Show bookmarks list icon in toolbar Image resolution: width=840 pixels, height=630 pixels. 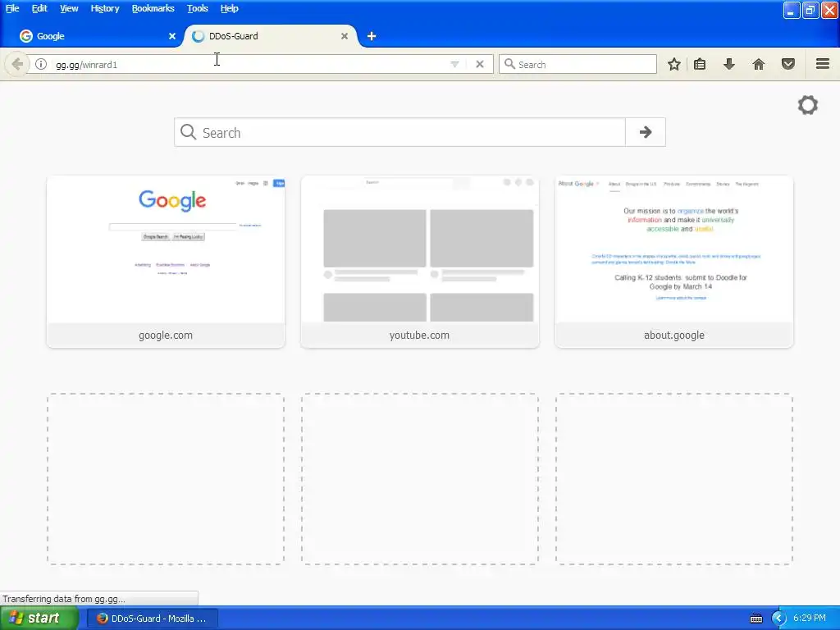[700, 64]
